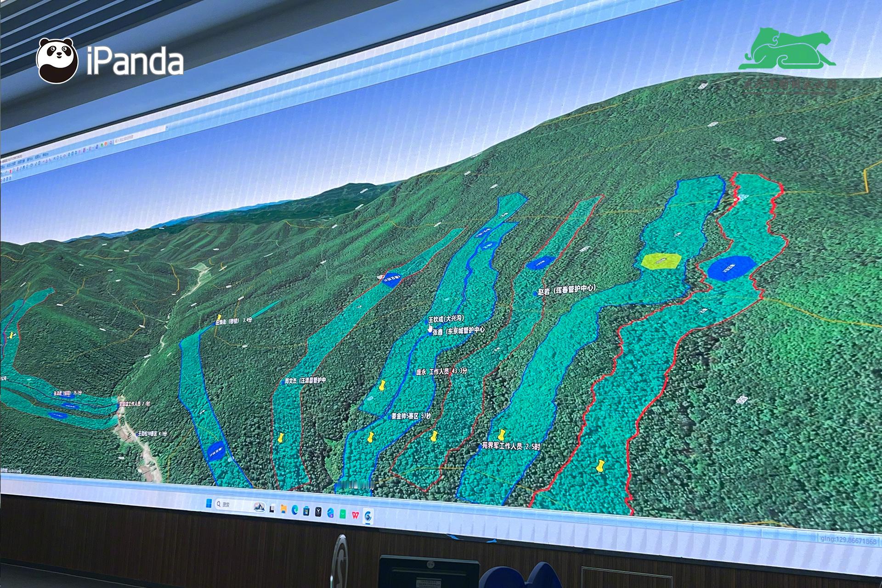Screen dimensions: 882x588
Task: Select label 姜金帅5赛区 57秒
Action: click(x=411, y=416)
